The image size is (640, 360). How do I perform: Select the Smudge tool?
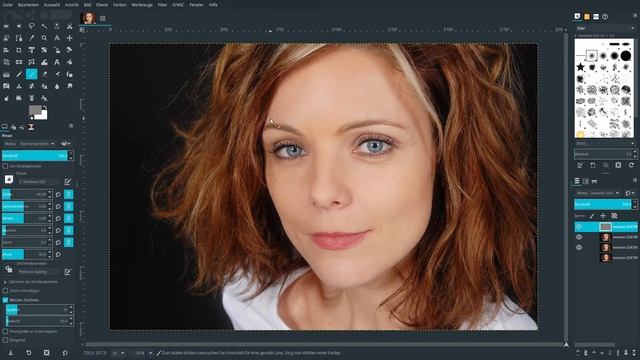point(69,86)
